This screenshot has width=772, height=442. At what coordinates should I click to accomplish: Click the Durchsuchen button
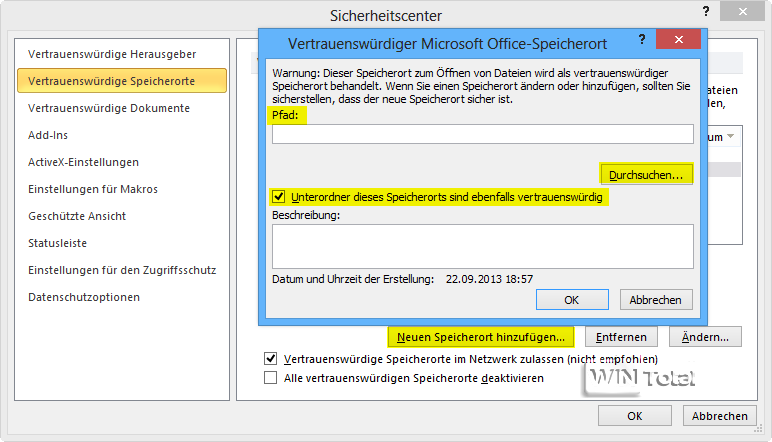[x=646, y=175]
